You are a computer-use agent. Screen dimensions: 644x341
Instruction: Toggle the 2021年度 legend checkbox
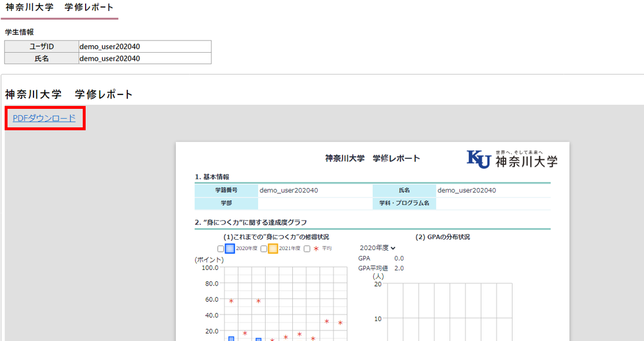[264, 248]
